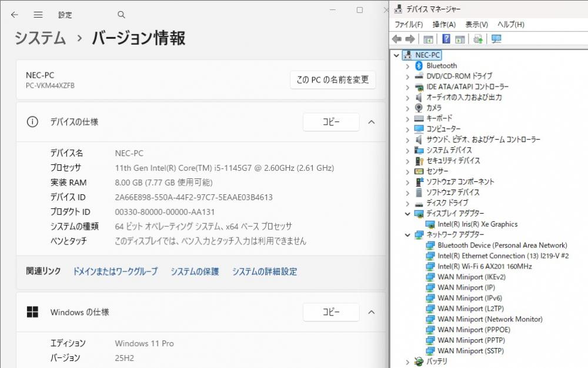Open the 操作(A) menu
588x368 pixels.
coord(444,24)
